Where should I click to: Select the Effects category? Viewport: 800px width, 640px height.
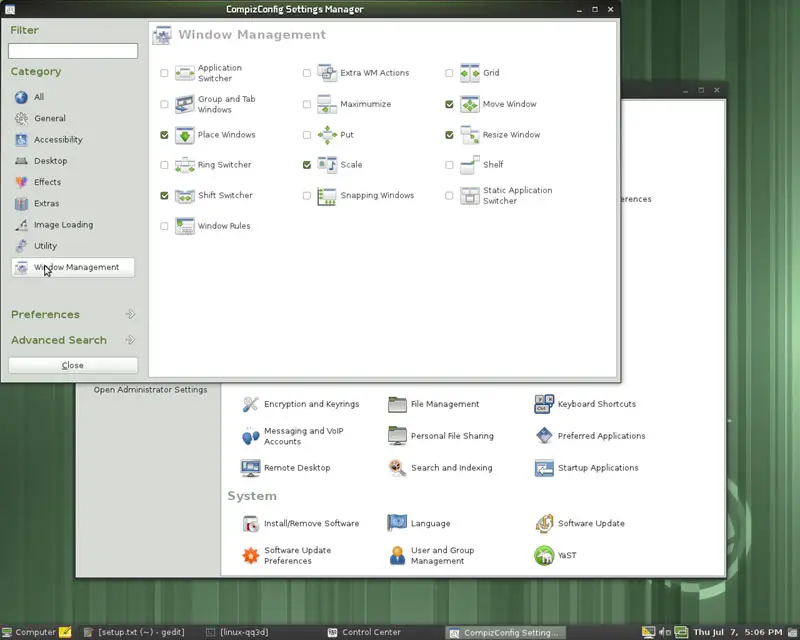(73, 182)
